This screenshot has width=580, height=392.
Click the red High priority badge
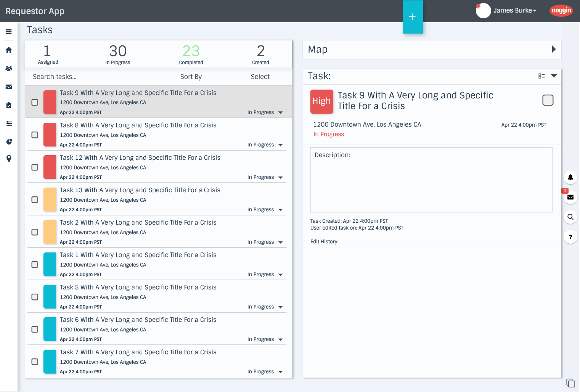321,101
